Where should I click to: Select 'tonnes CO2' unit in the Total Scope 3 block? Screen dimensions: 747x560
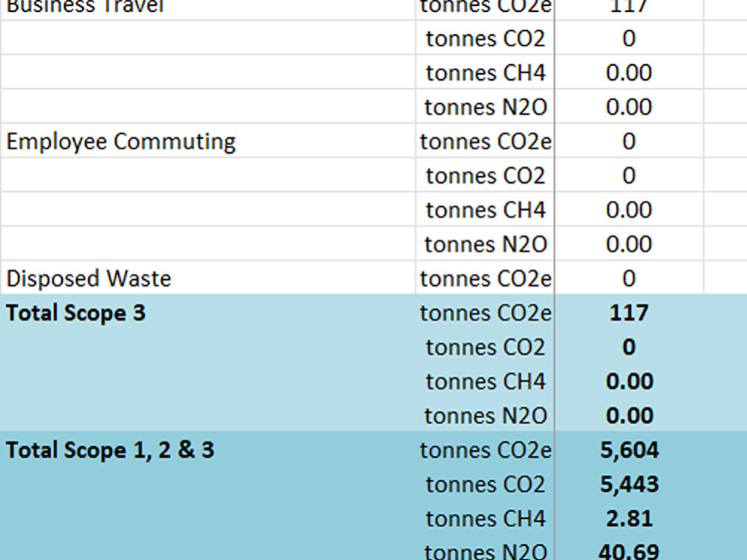point(485,346)
